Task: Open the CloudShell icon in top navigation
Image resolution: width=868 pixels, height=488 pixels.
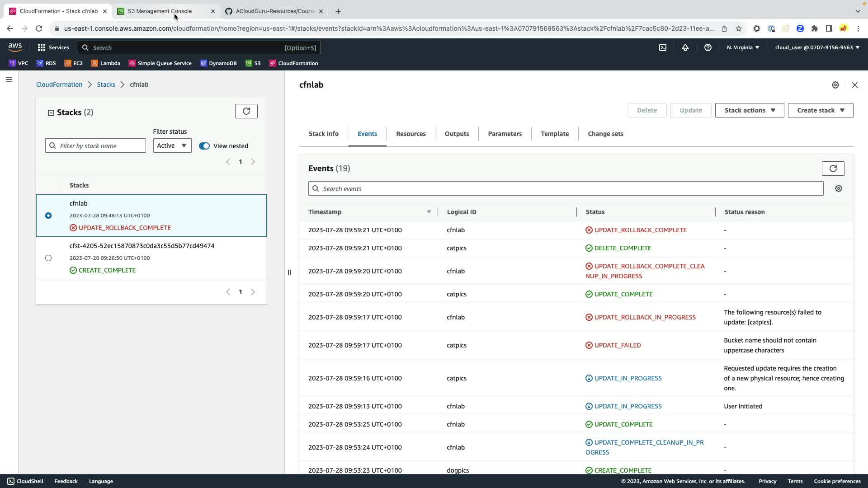Action: 662,47
